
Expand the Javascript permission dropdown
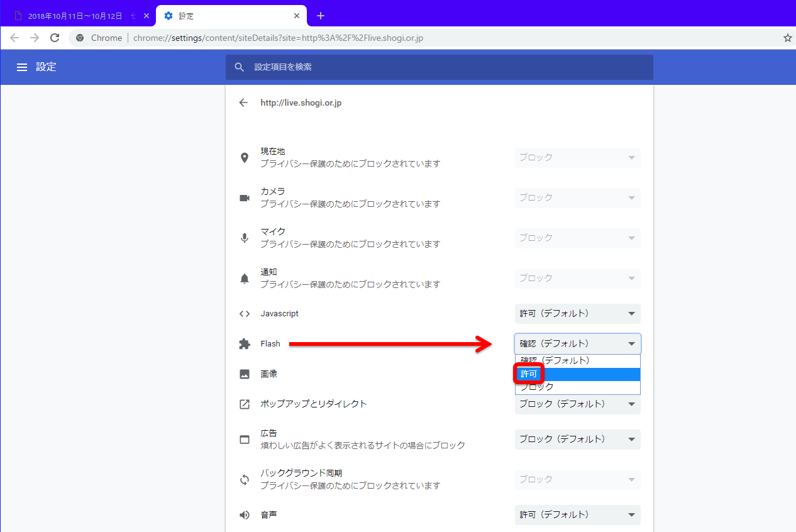pyautogui.click(x=578, y=314)
